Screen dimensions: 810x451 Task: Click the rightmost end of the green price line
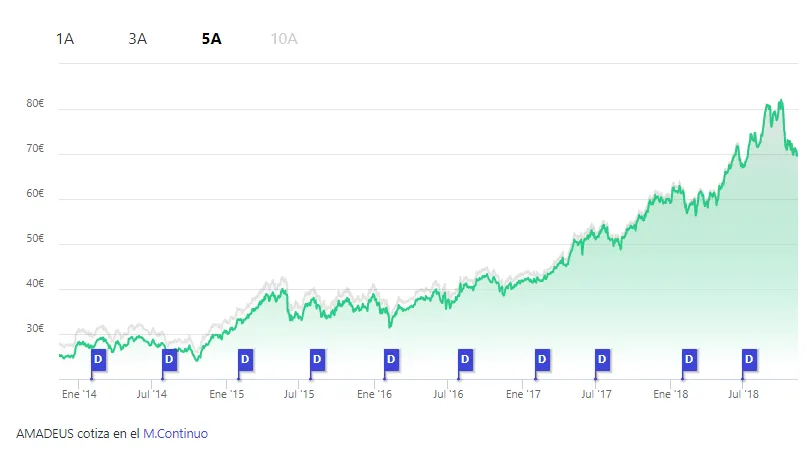point(797,155)
